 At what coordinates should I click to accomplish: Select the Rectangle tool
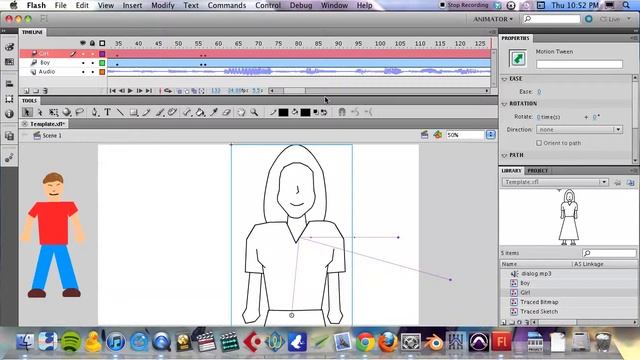[134, 112]
